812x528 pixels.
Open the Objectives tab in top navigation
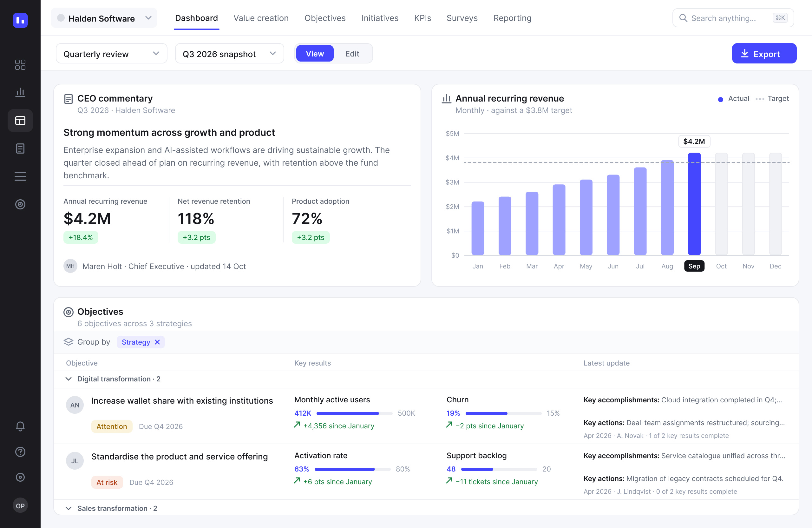click(x=325, y=18)
